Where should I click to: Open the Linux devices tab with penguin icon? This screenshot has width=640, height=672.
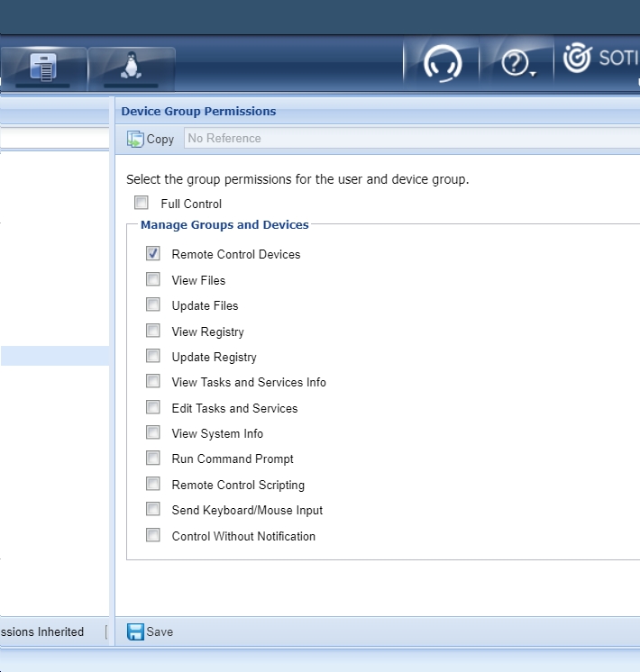tap(132, 67)
